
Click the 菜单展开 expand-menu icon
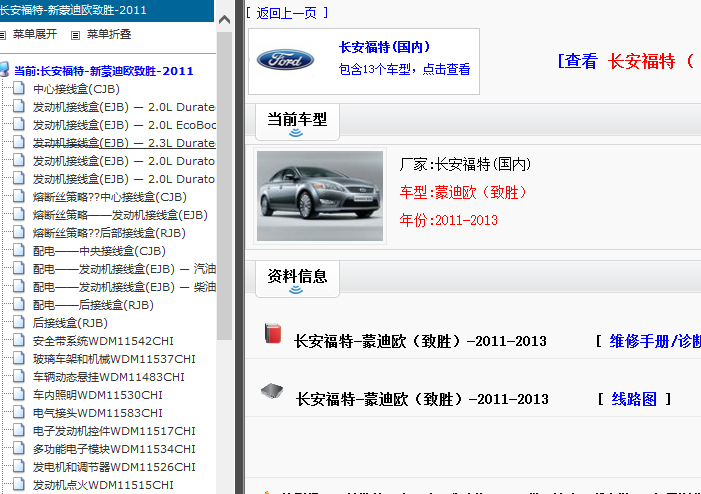click(x=2, y=35)
